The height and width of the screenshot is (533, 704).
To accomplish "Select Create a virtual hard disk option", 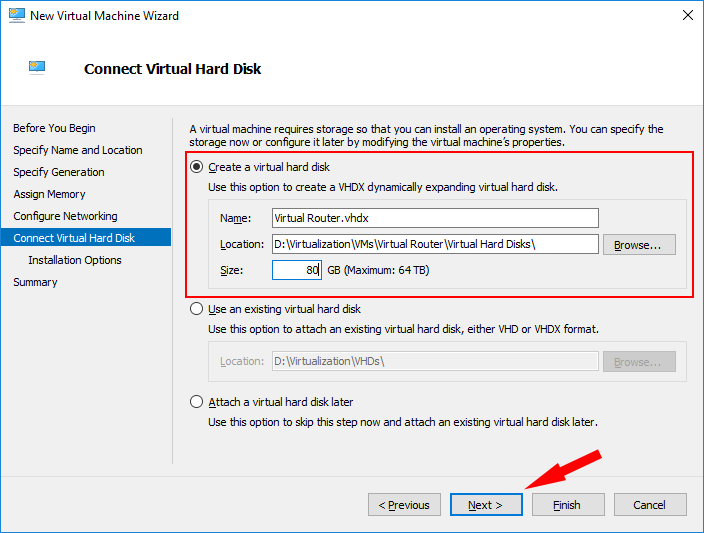I will tap(196, 167).
